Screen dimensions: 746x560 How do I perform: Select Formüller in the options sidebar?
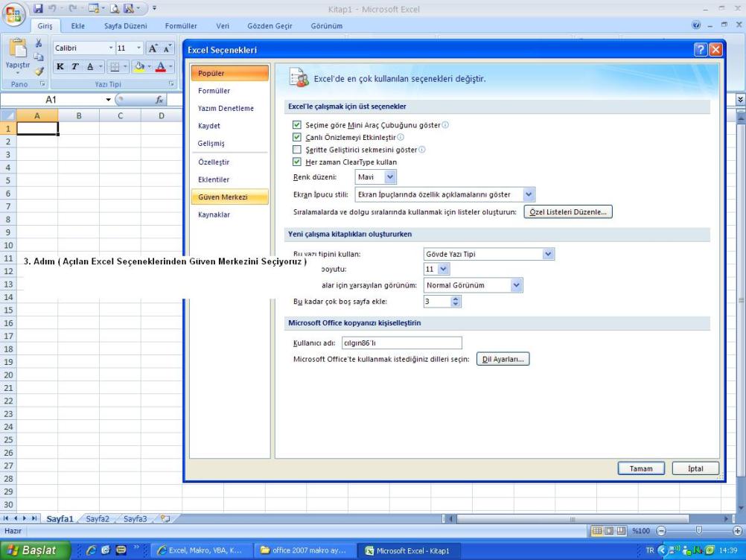(230, 91)
